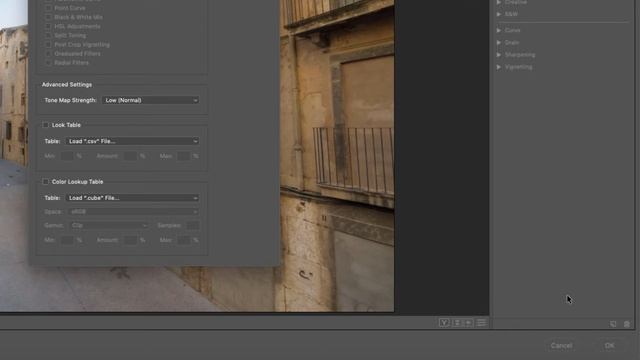Click the 'Tone Map Strength:' label
The image size is (640, 360).
tap(70, 100)
